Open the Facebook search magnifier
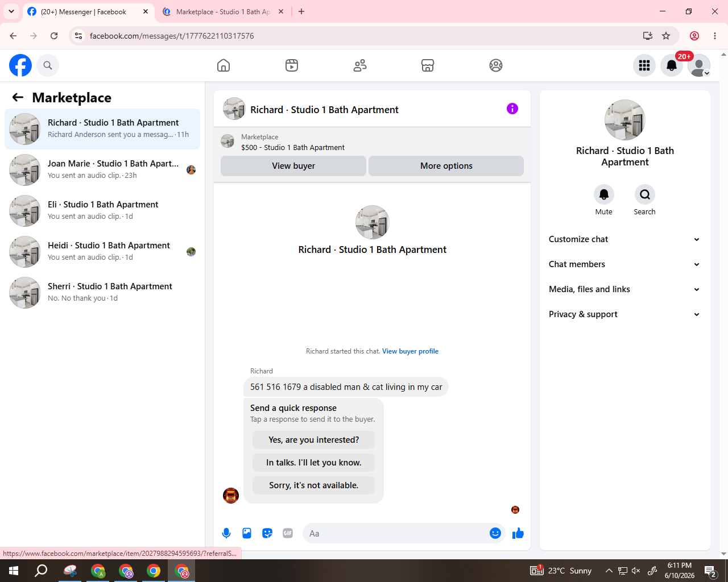The image size is (728, 582). pyautogui.click(x=48, y=65)
